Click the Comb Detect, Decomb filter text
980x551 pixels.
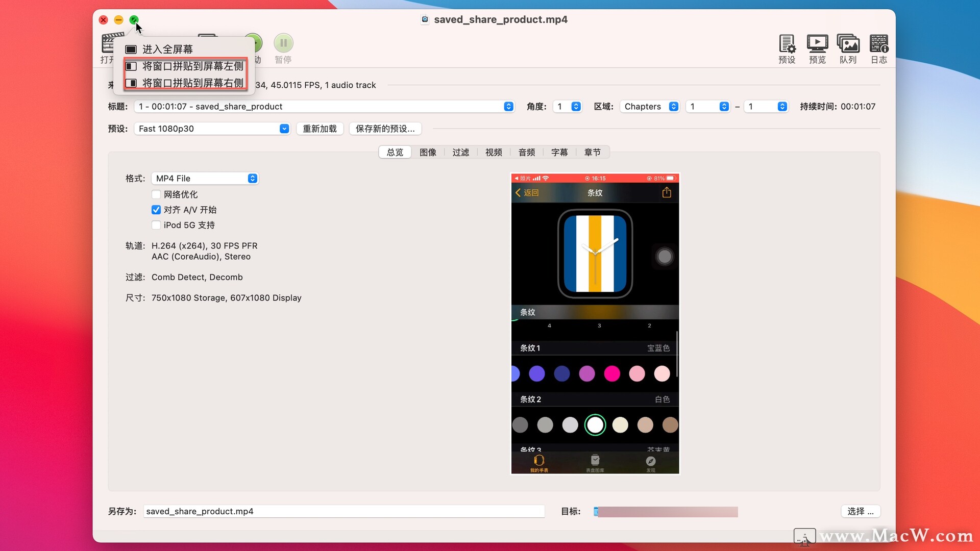(197, 277)
